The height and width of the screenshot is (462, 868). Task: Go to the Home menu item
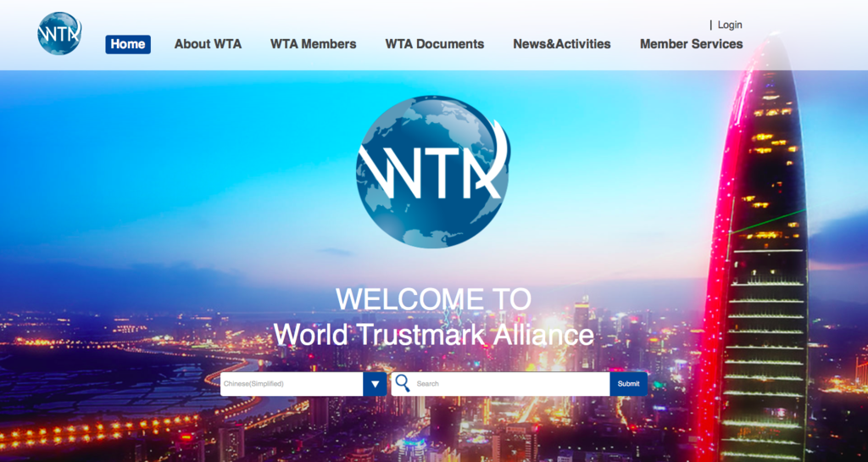(128, 44)
